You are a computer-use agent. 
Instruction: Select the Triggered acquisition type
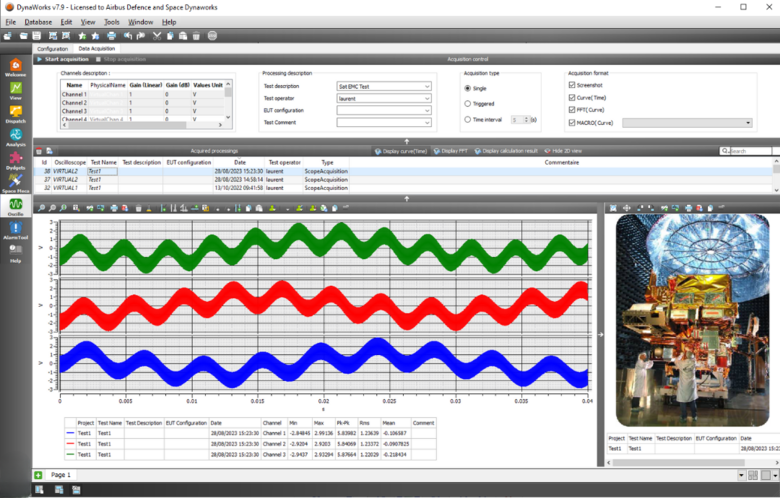coord(468,103)
